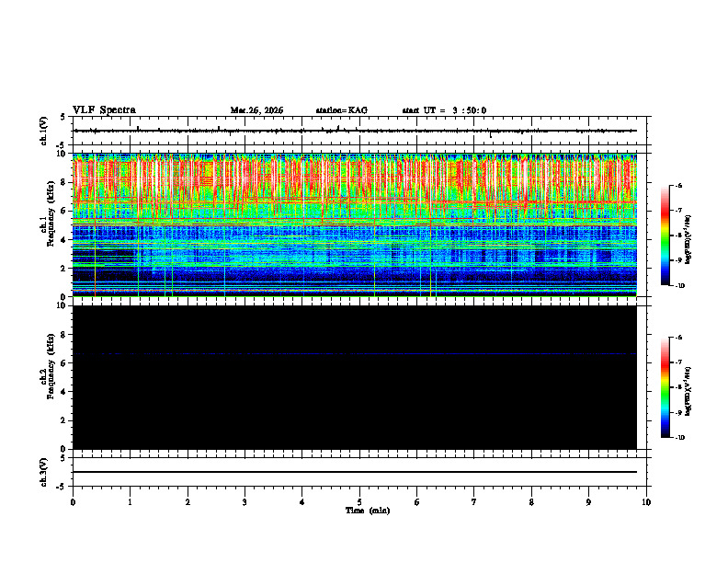Click the "-10" tick on ch.1 colorbar

(679, 286)
